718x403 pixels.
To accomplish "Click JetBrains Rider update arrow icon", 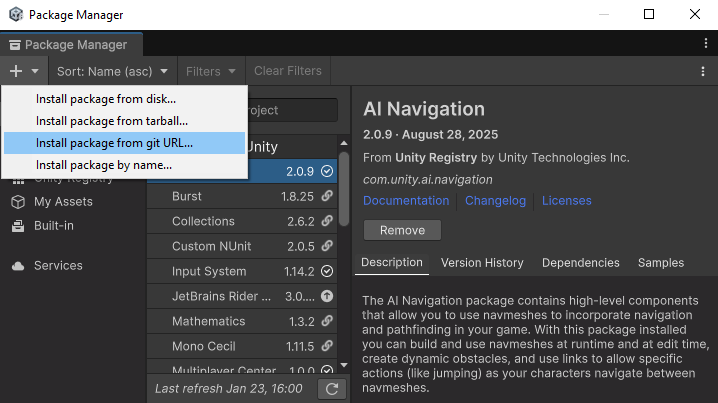I will (x=327, y=296).
